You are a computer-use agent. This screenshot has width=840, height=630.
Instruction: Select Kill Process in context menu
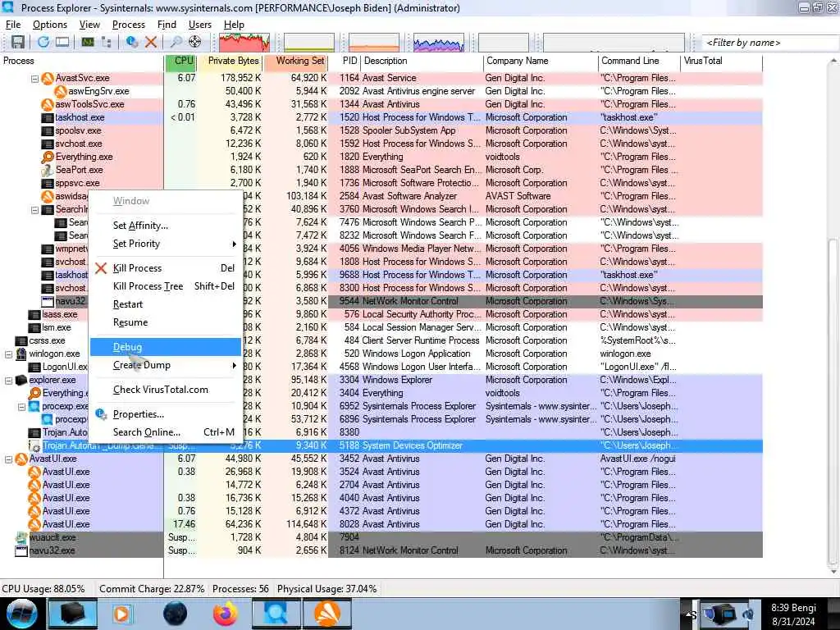(x=166, y=268)
